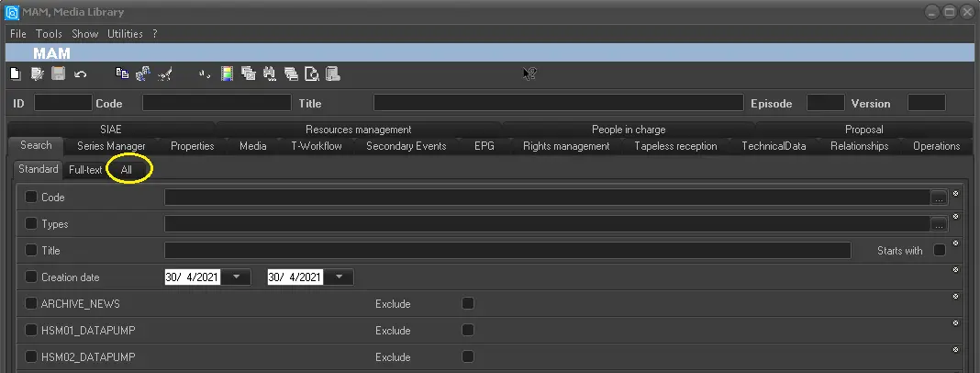Image resolution: width=980 pixels, height=373 pixels.
Task: Click the context help pointer icon
Action: tap(529, 73)
